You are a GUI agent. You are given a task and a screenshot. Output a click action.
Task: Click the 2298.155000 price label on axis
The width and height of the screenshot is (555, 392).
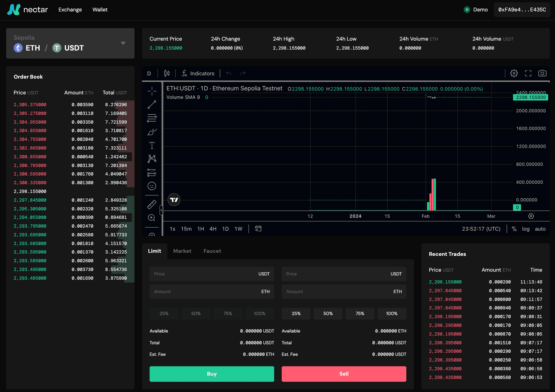531,97
